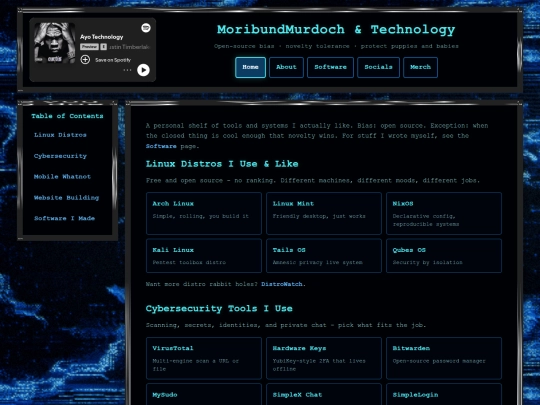
Task: Follow the Software page link in intro paragraph
Action: click(x=161, y=146)
